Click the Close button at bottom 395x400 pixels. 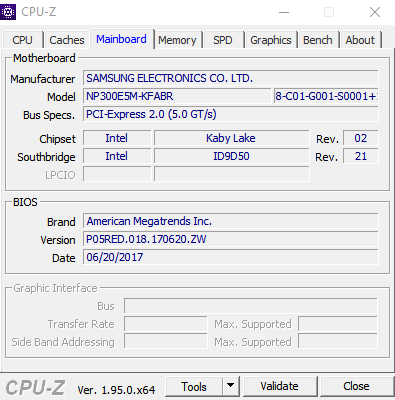(356, 387)
